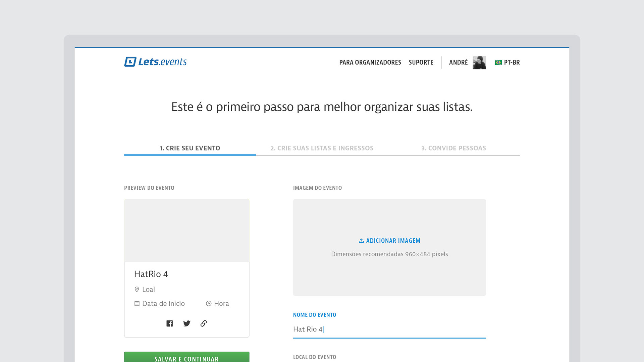644x362 pixels.
Task: Open André user account menu
Action: pyautogui.click(x=458, y=62)
